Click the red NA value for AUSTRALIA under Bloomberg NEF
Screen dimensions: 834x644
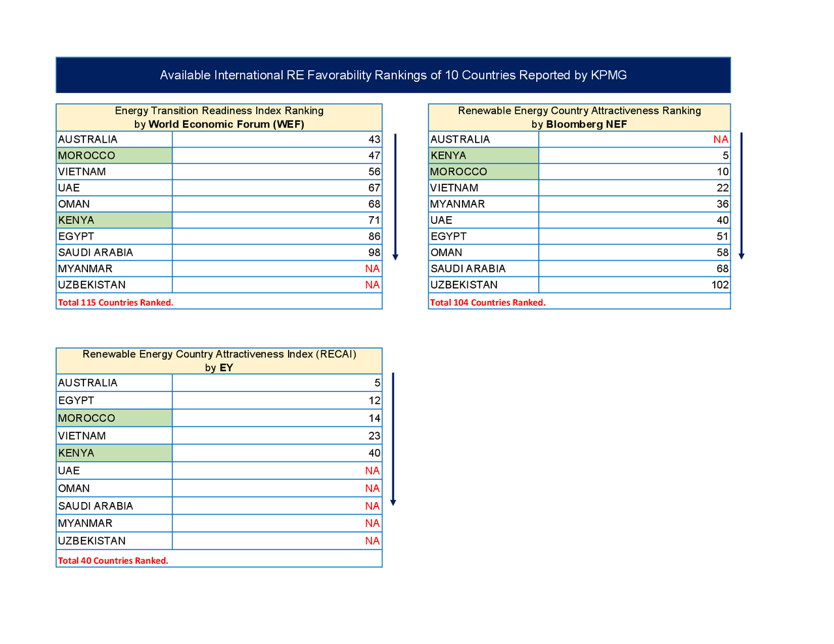(721, 139)
